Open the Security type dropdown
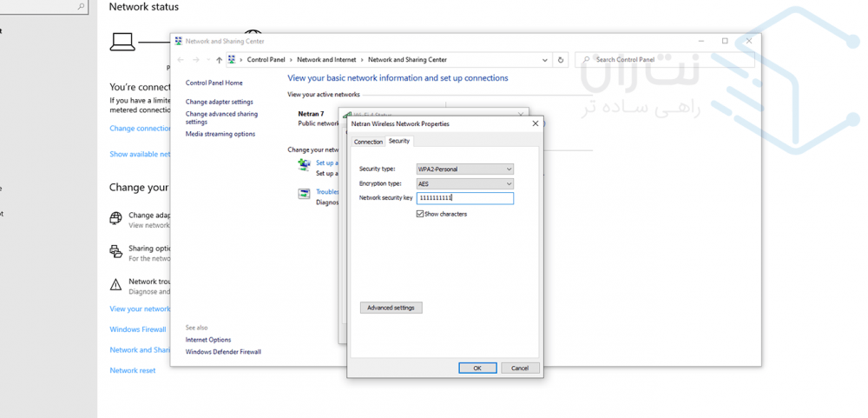Image resolution: width=868 pixels, height=418 pixels. (x=464, y=169)
